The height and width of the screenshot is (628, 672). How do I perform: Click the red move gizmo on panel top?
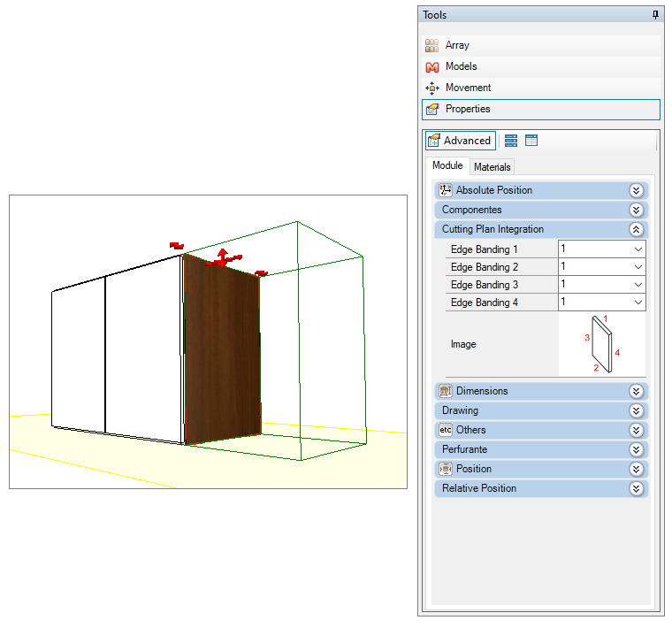coord(223,258)
